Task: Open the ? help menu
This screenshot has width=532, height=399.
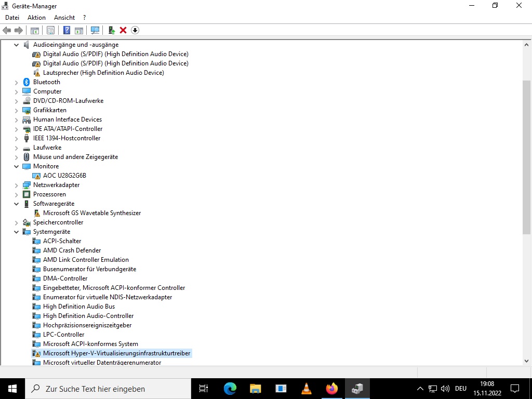Action: [85, 18]
